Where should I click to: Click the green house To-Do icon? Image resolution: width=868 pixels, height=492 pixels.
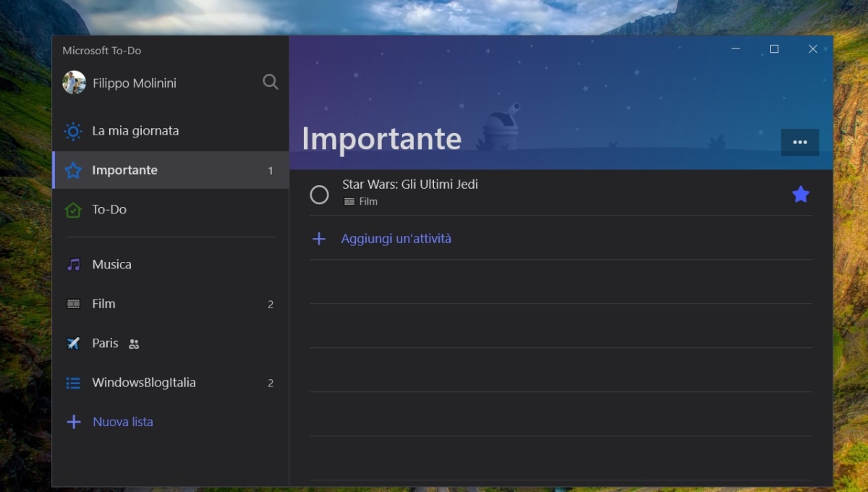(x=73, y=210)
